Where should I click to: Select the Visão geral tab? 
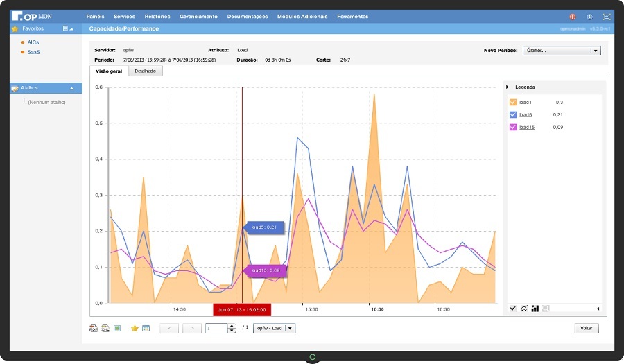click(109, 71)
